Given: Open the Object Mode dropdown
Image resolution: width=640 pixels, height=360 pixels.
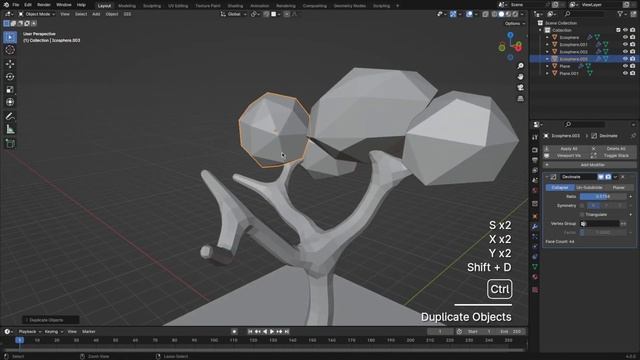Looking at the screenshot, I should click(37, 14).
